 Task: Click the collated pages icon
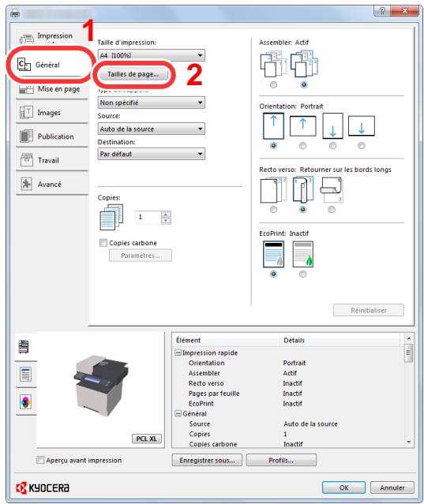304,64
